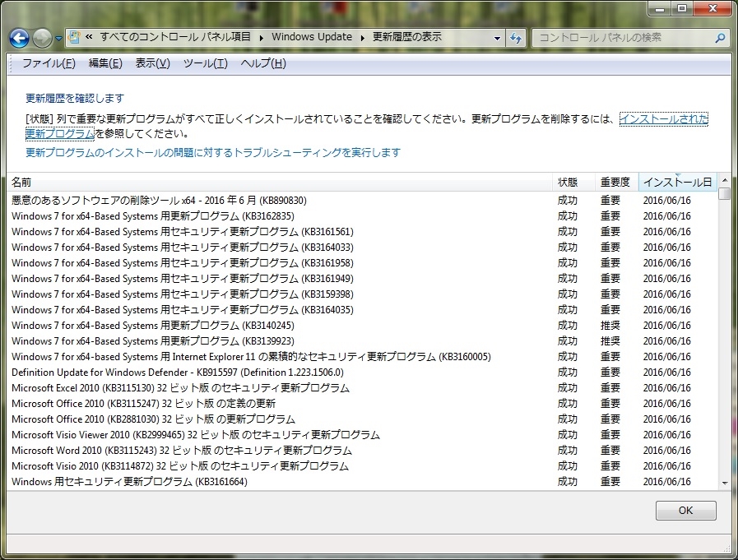Screen dimensions: 738x560
Task: Open the インストールされた更新プログラム link
Action: [663, 118]
